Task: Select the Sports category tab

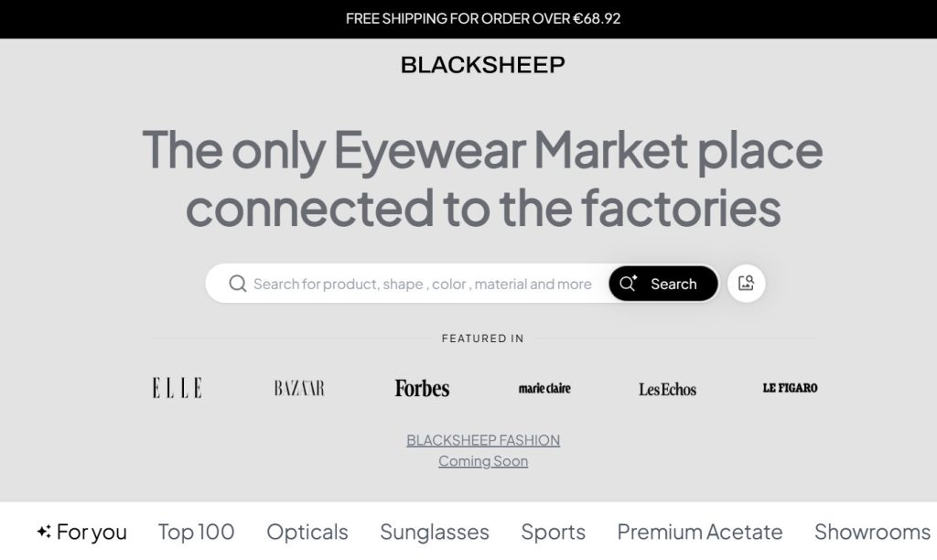Action: coord(554,532)
